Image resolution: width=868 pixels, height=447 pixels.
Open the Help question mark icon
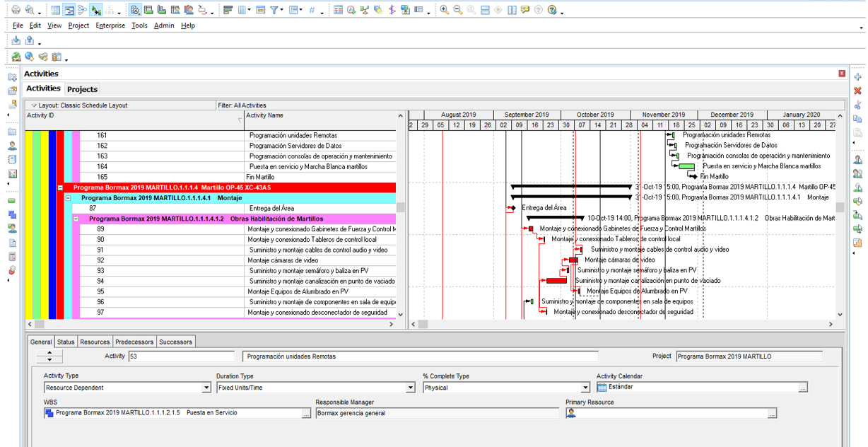[x=539, y=10]
